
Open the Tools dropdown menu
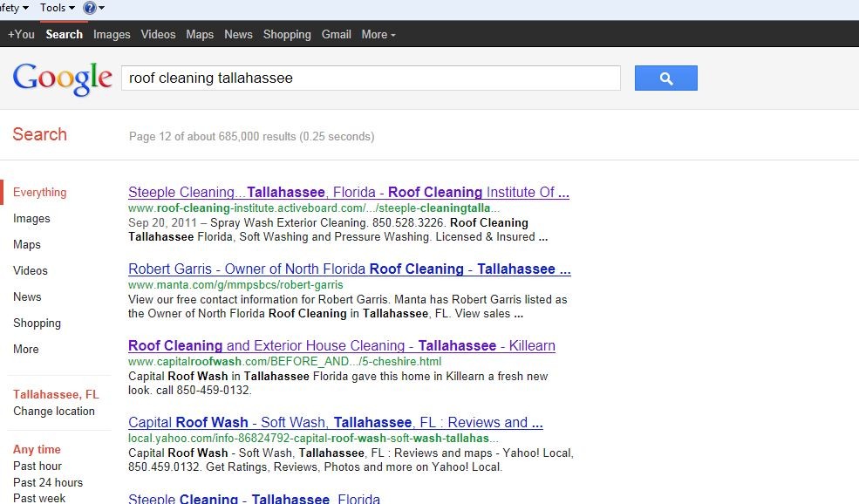coord(57,8)
